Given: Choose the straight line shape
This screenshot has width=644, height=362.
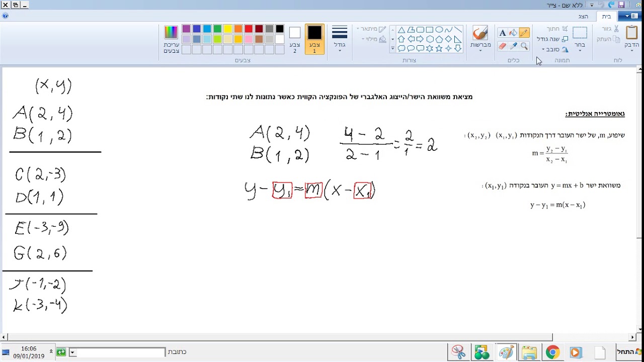Looking at the screenshot, I should (457, 30).
